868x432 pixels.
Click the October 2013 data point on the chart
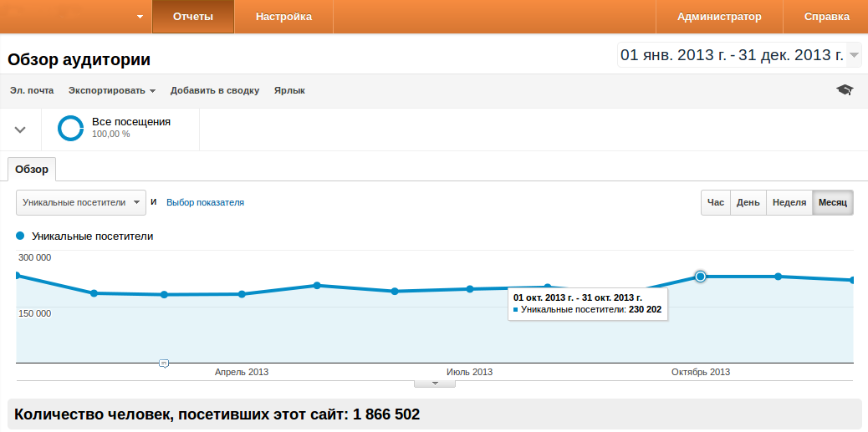(701, 277)
